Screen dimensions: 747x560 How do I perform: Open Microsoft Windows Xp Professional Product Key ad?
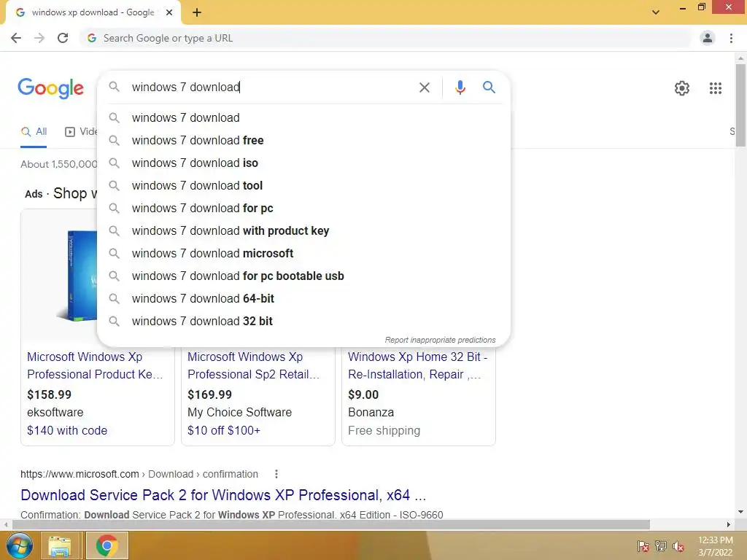click(95, 366)
